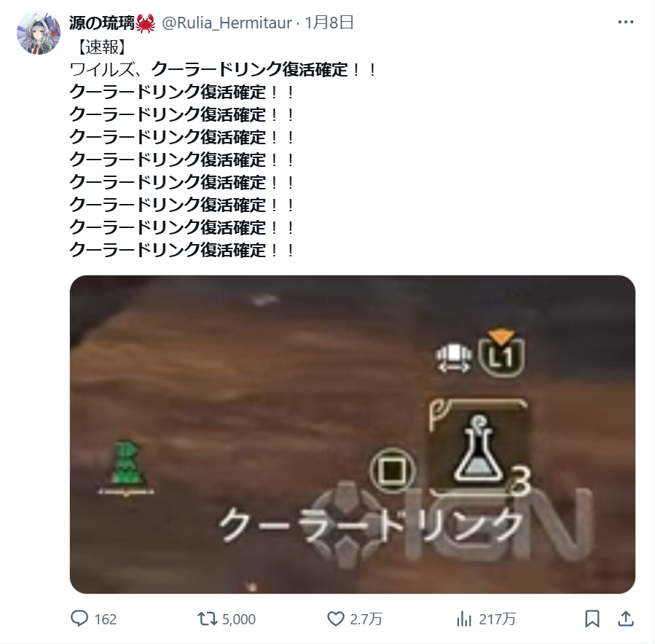The image size is (655, 644).
Task: View post analytics bar chart icon
Action: [463, 619]
